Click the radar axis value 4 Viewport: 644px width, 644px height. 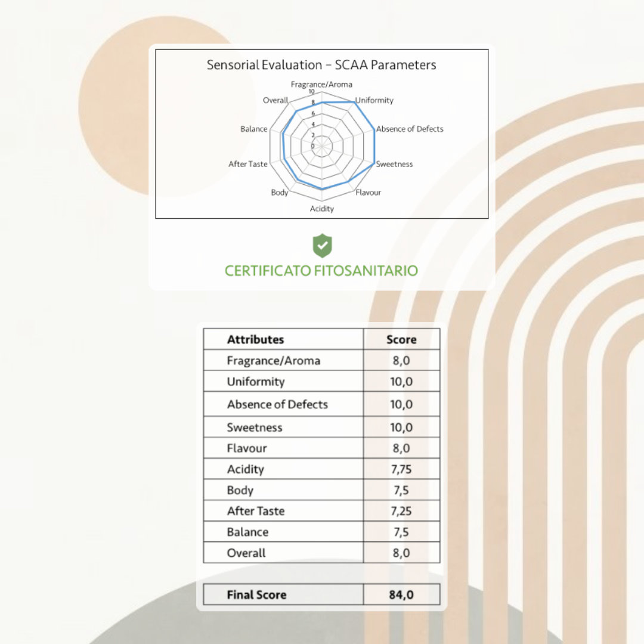tap(313, 125)
